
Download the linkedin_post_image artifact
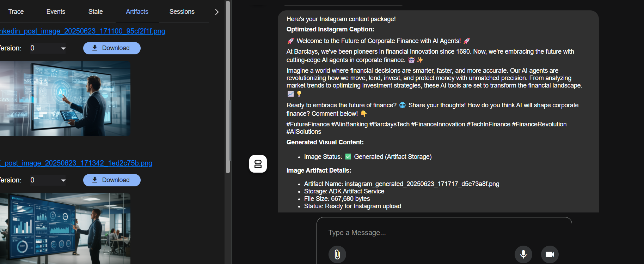pyautogui.click(x=112, y=48)
